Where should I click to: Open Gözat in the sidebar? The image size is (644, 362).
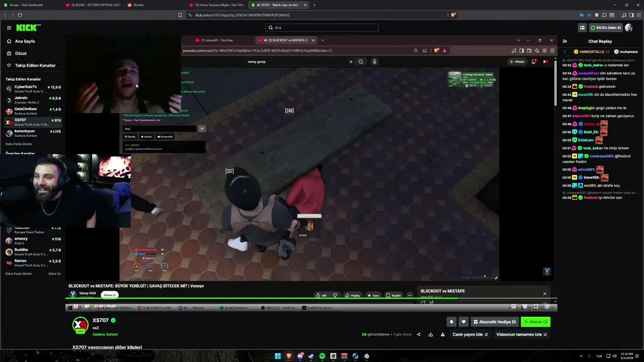coord(32,53)
